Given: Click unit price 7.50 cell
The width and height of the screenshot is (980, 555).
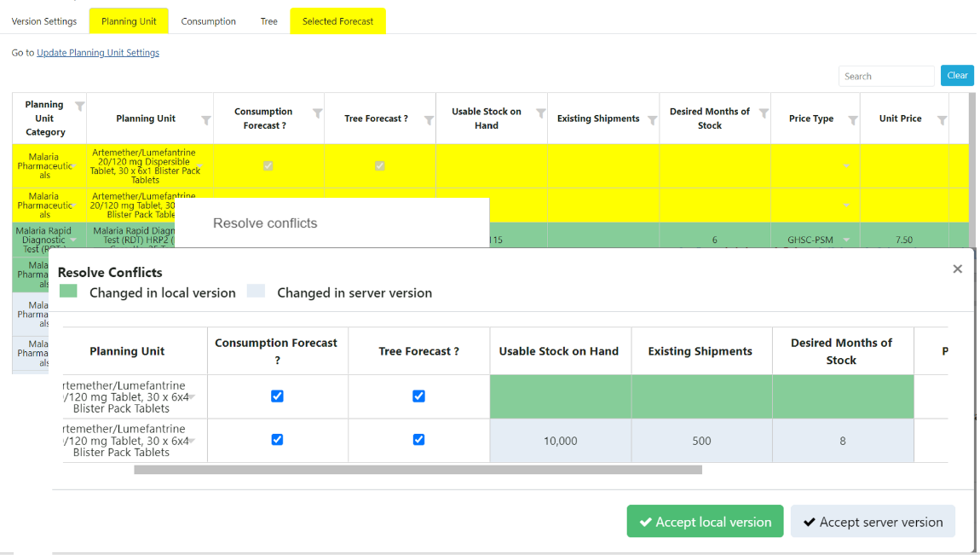Looking at the screenshot, I should click(x=904, y=240).
